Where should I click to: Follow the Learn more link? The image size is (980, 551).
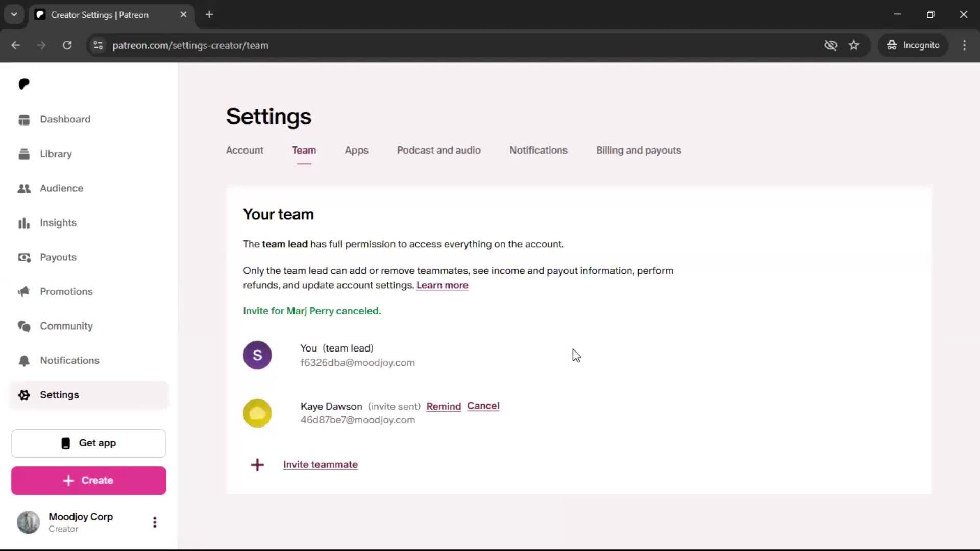click(x=442, y=285)
